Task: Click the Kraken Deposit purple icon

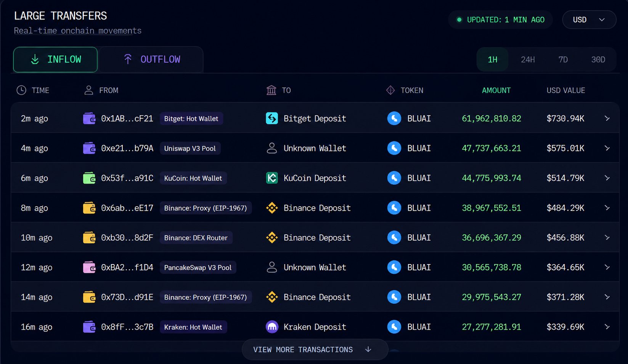Action: [x=272, y=327]
